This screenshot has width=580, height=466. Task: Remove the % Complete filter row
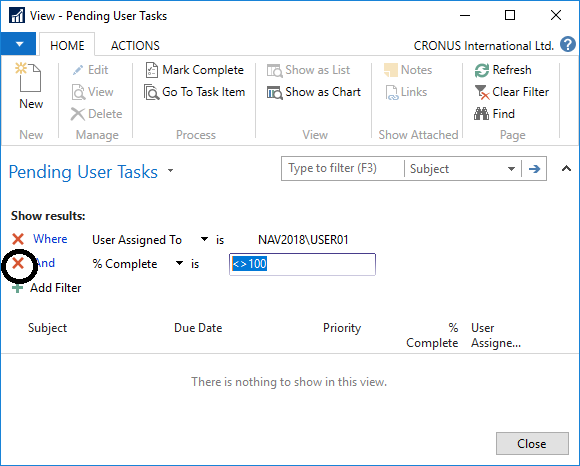pyautogui.click(x=18, y=263)
